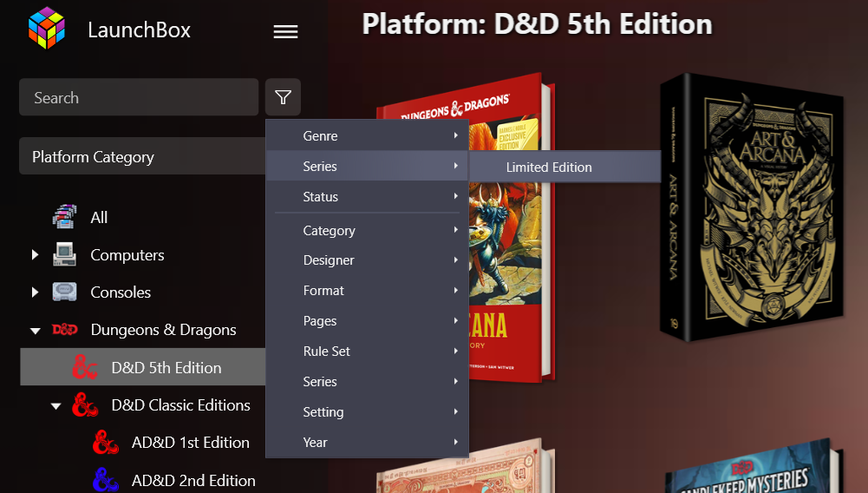Click the AD&D 1st Edition ampersand icon
Screen dimensions: 868x493
click(106, 443)
